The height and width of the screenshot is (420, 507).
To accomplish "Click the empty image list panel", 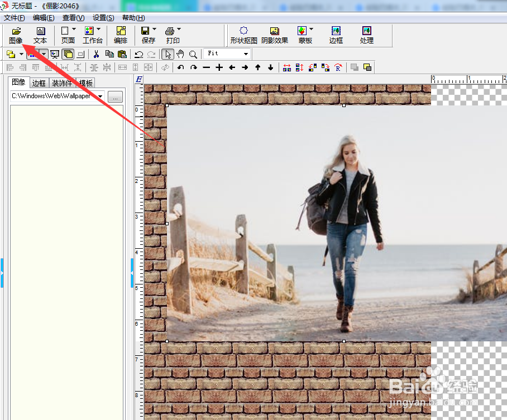I will tap(66, 262).
